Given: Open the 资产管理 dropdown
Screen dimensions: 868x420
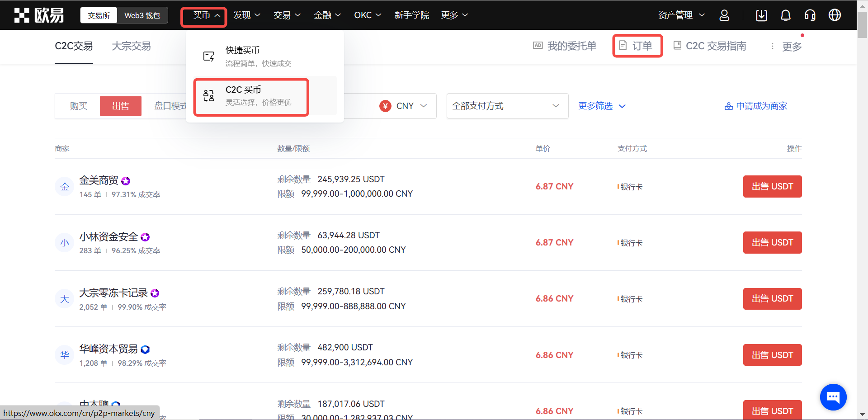Looking at the screenshot, I should (681, 15).
